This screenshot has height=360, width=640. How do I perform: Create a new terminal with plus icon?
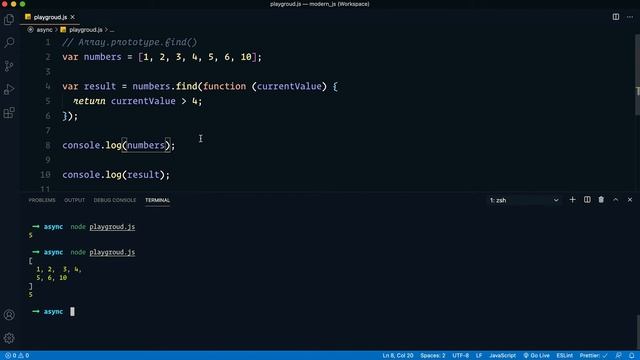click(572, 200)
